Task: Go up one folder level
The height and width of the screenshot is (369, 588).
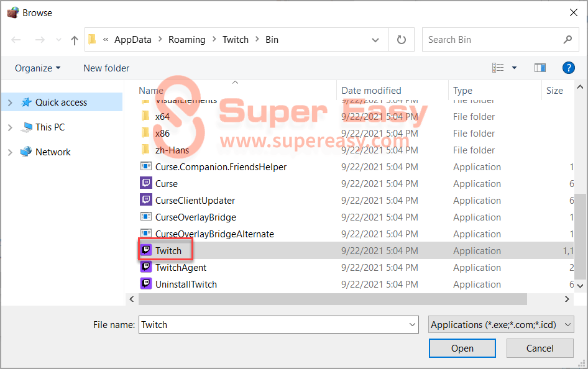Action: (x=74, y=40)
